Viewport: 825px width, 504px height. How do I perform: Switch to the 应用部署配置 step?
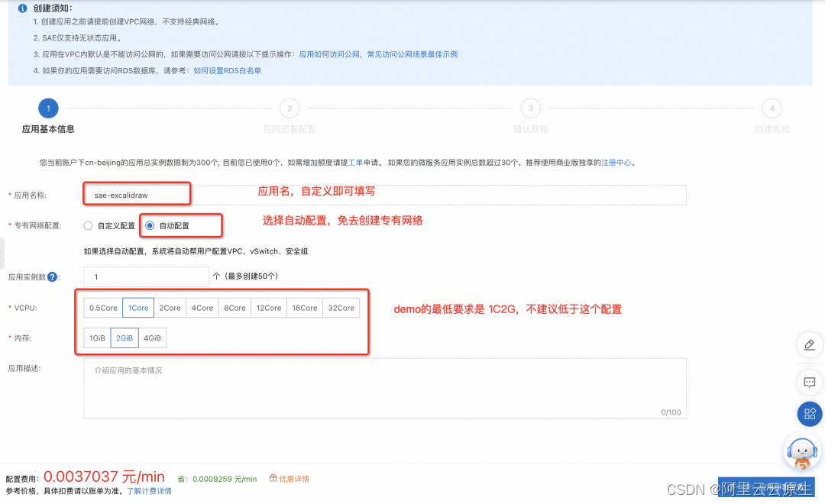[x=289, y=109]
